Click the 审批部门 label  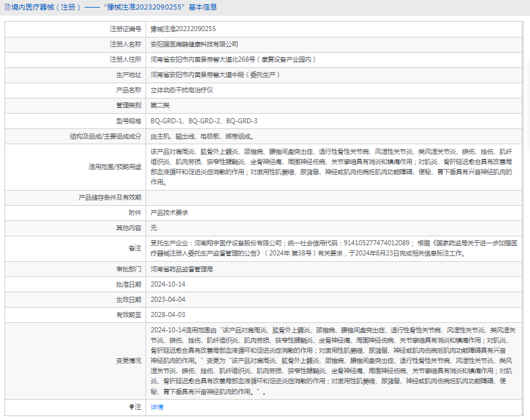[x=129, y=269]
